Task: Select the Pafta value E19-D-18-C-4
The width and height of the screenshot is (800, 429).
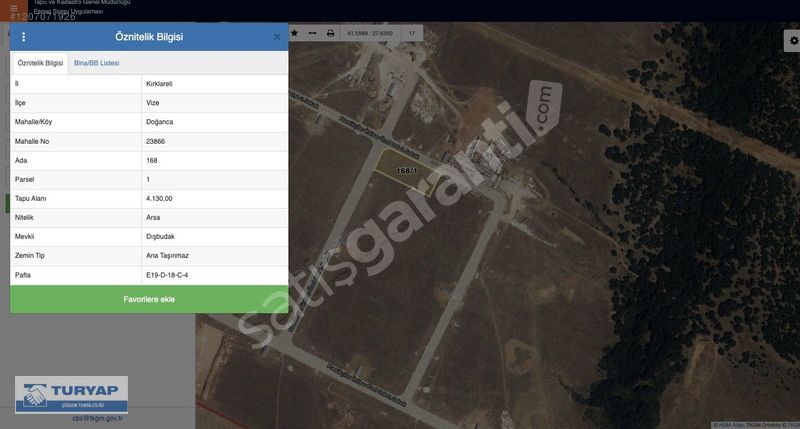Action: [167, 275]
